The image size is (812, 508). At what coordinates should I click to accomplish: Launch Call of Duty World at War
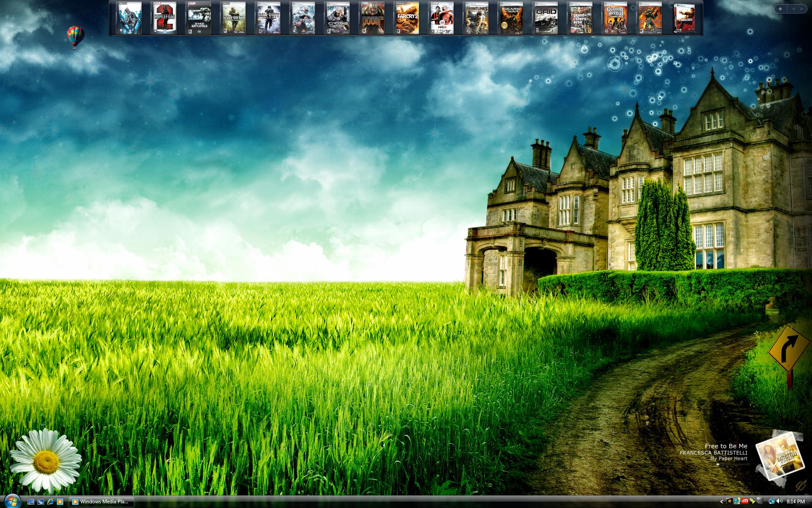[x=269, y=18]
